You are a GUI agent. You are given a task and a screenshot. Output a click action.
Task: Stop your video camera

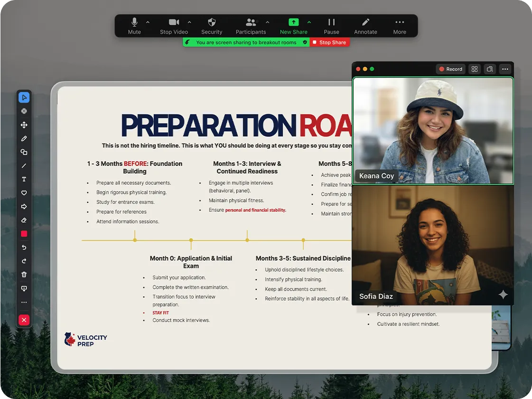pyautogui.click(x=174, y=22)
